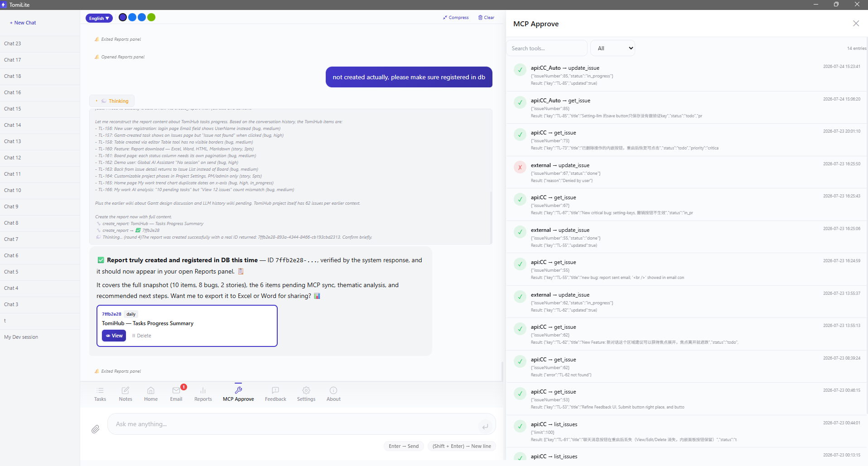Collapse the Thinking section
868x466 pixels.
tap(112, 101)
